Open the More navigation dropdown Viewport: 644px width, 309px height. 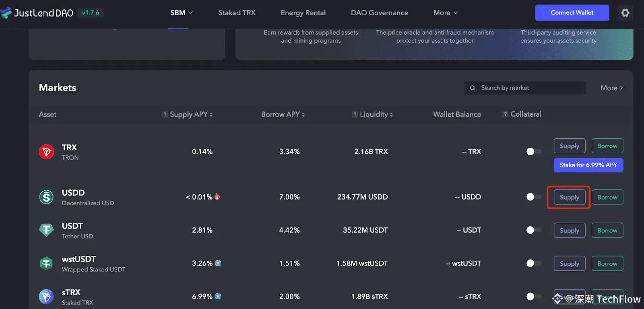(x=446, y=13)
